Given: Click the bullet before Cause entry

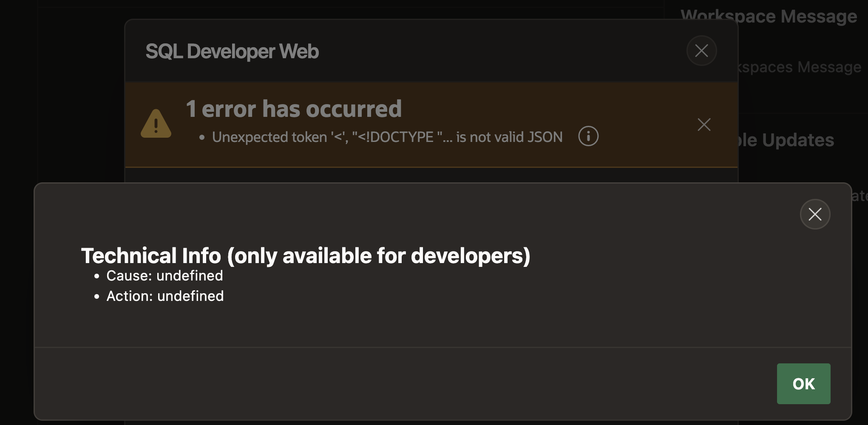Looking at the screenshot, I should 97,276.
